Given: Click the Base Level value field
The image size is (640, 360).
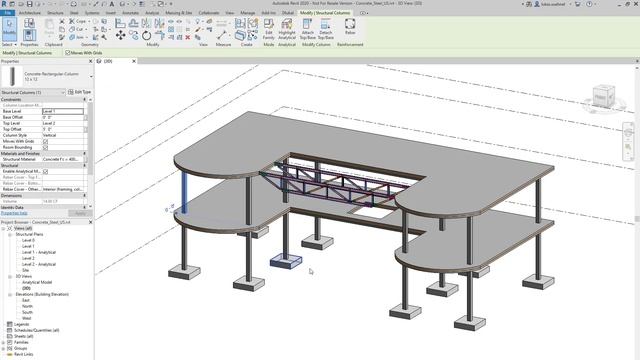Looking at the screenshot, I should click(x=63, y=111).
